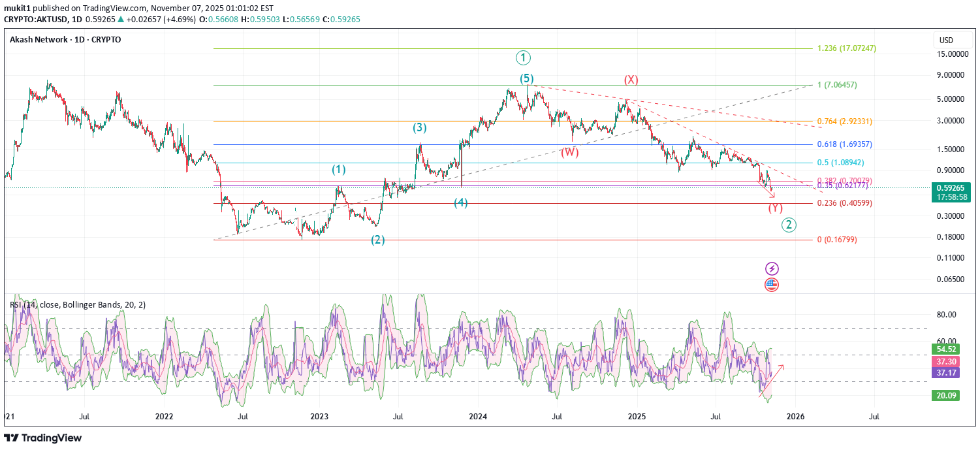Select the teal (3) wave label
The image size is (980, 450).
click(420, 128)
